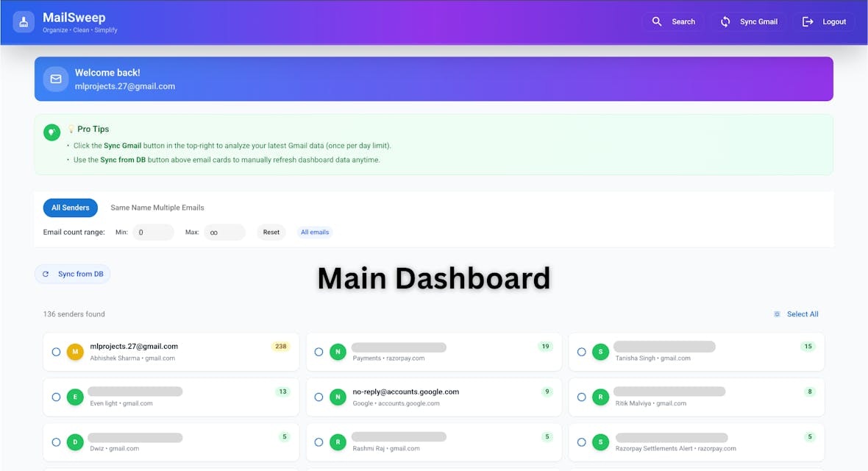868x471 pixels.
Task: Switch to the All Senders tab
Action: (70, 208)
